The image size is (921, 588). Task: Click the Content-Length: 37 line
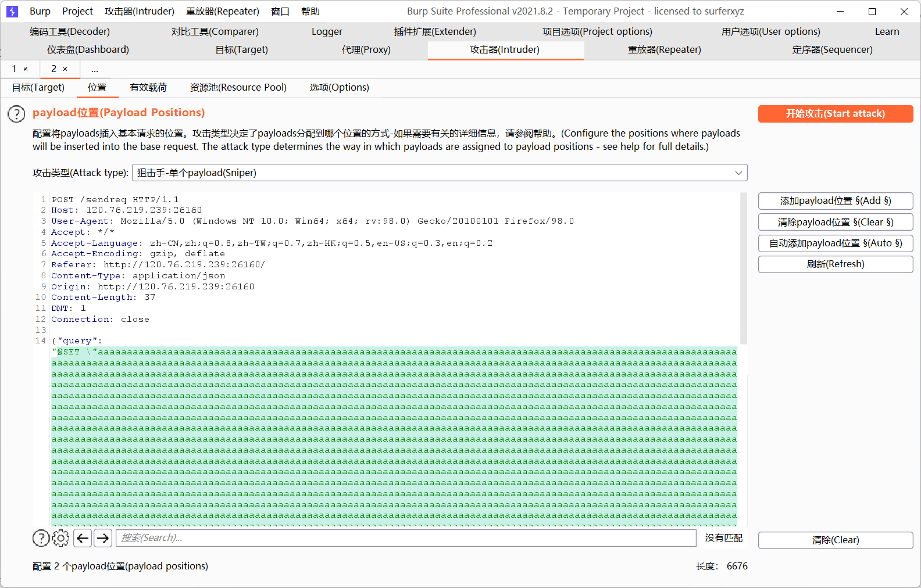103,297
